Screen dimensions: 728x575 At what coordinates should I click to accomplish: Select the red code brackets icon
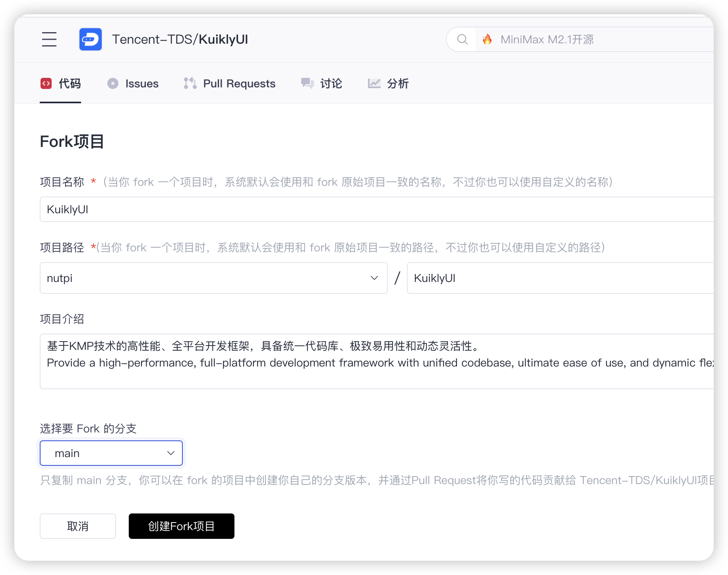pos(46,83)
